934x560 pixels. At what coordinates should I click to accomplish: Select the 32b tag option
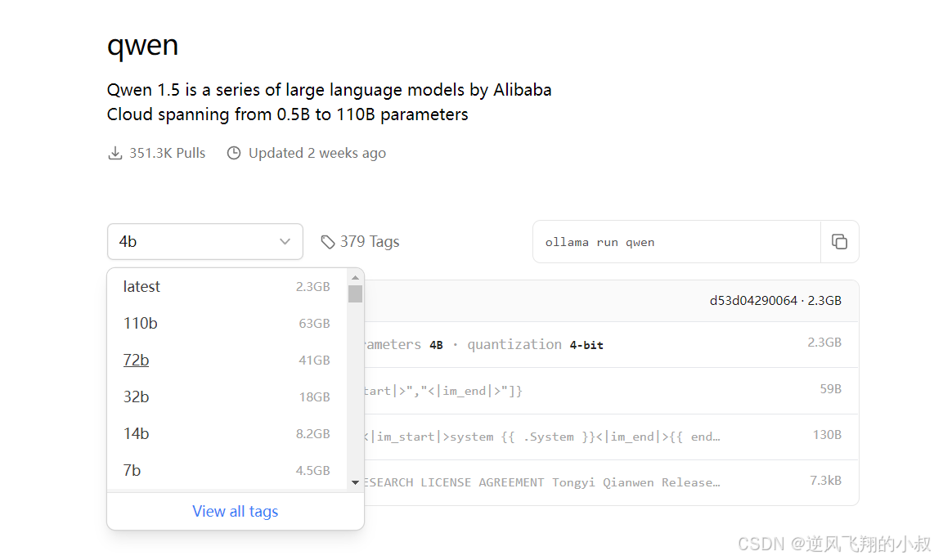[227, 397]
